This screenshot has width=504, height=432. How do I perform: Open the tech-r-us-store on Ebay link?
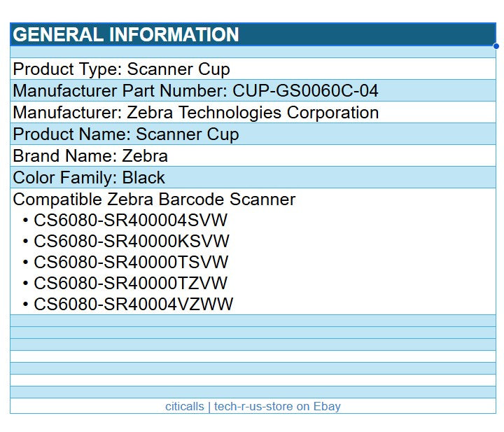[x=277, y=406]
